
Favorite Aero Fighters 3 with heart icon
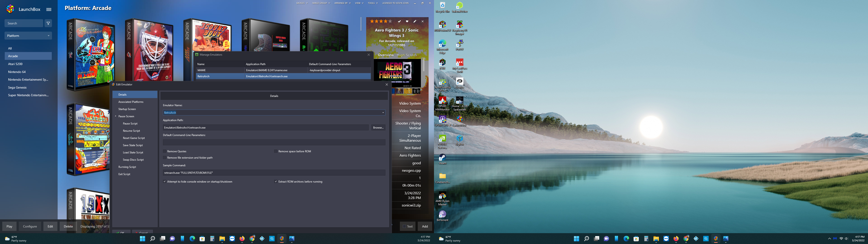point(407,21)
